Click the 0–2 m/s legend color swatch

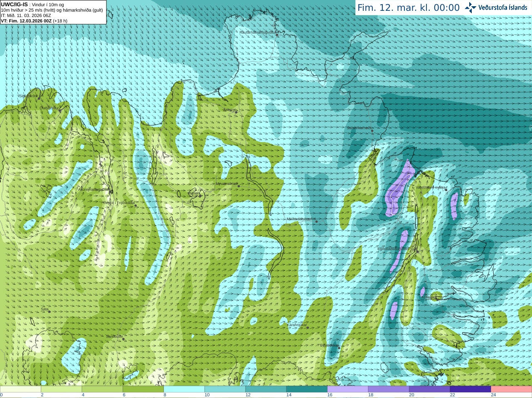20,389
